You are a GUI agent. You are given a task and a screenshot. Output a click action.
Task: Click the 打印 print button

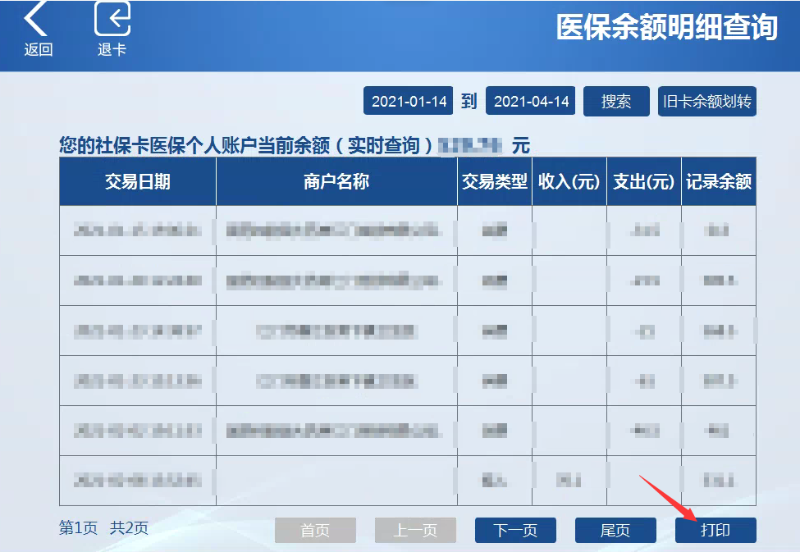point(716,530)
